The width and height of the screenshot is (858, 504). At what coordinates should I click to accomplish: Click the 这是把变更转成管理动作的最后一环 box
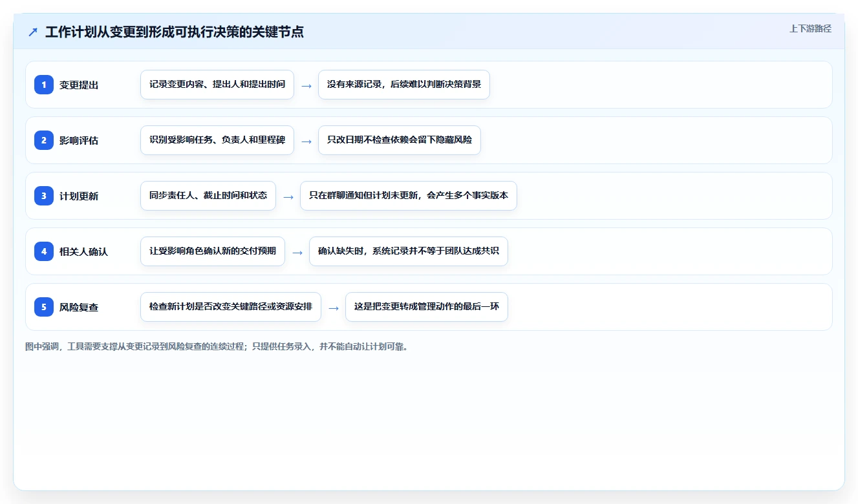427,307
